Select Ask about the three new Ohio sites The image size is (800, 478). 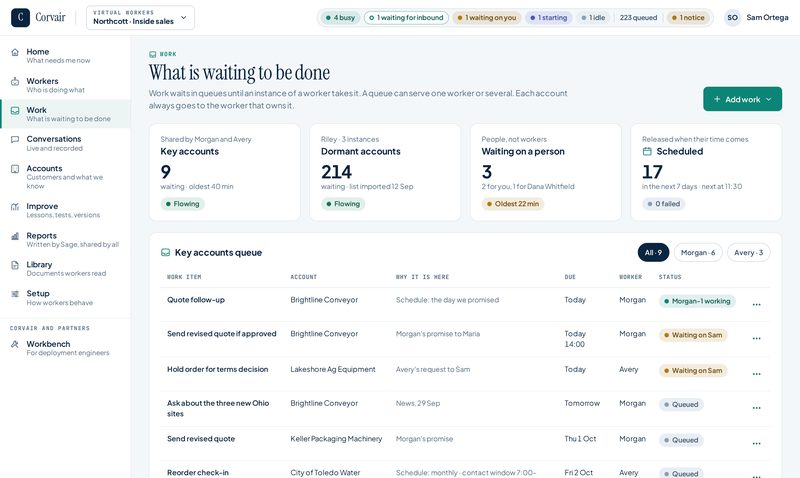click(218, 408)
